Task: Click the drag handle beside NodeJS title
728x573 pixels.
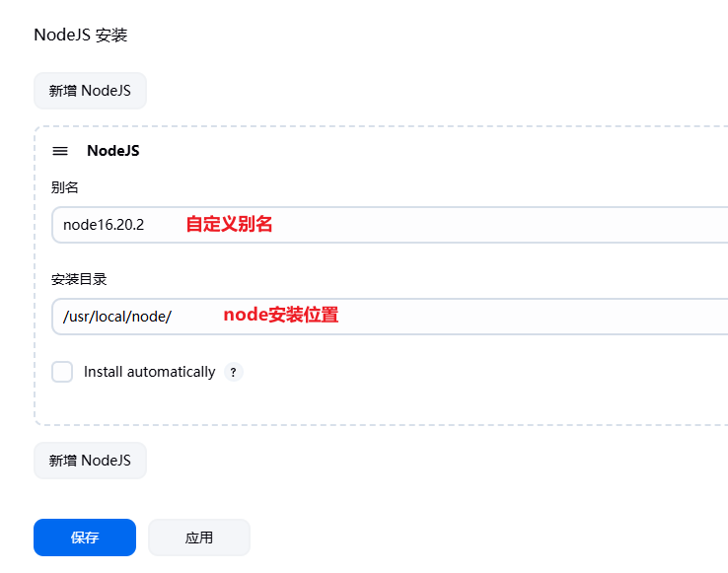Action: 60,151
